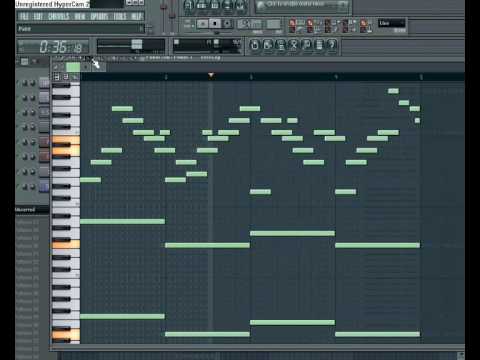Open the TOOLS menu
Screen dimensions: 480x360
pyautogui.click(x=120, y=16)
